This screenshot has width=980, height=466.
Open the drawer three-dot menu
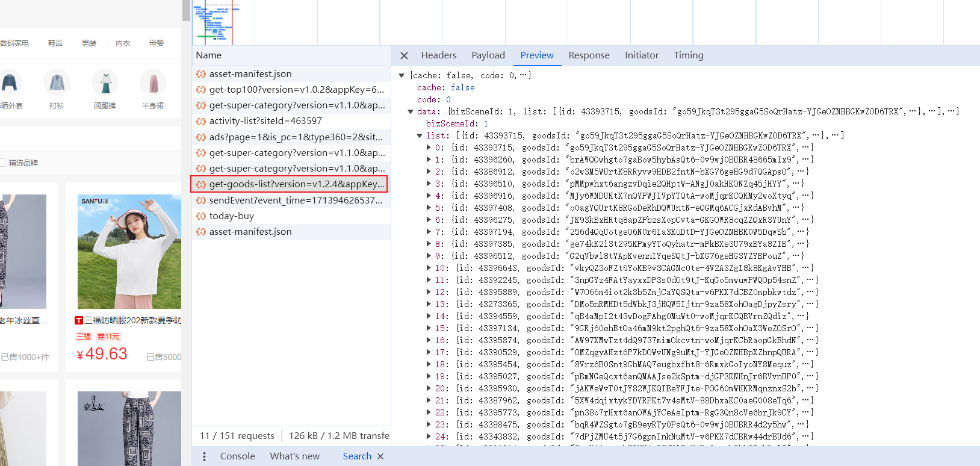click(204, 456)
